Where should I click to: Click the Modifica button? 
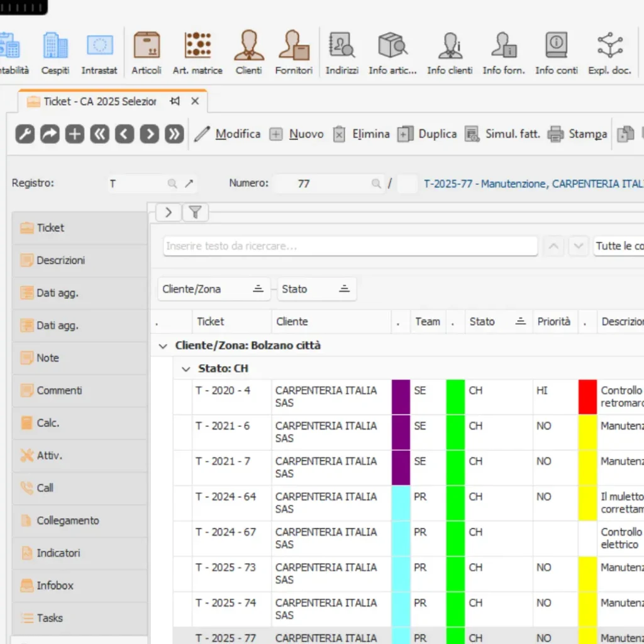point(227,135)
